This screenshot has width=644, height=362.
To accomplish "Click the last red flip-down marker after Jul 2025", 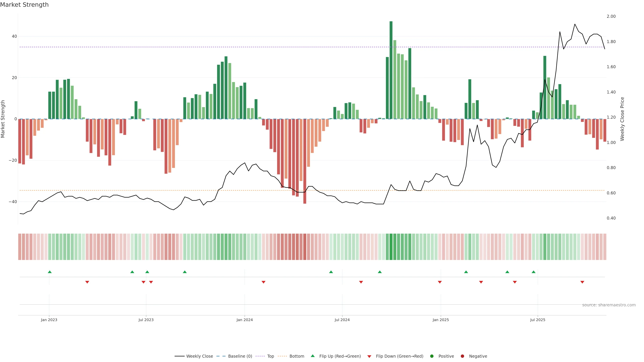I will click(x=582, y=282).
